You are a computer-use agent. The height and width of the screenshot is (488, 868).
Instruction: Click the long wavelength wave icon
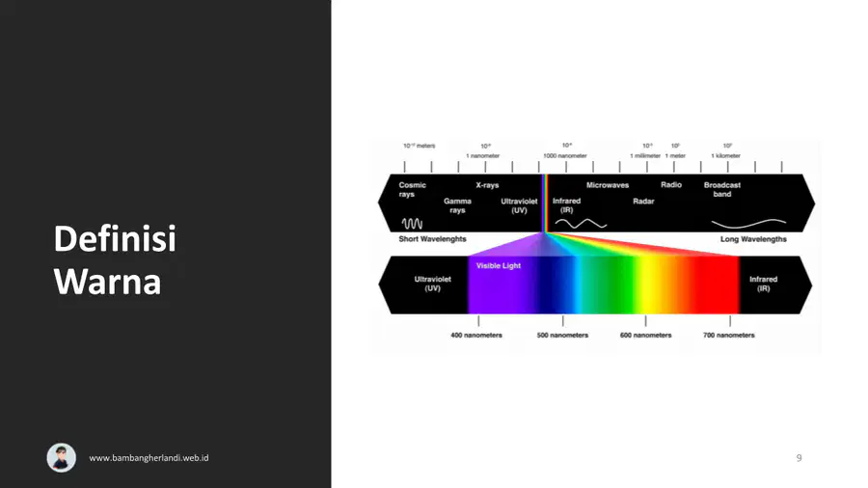748,223
